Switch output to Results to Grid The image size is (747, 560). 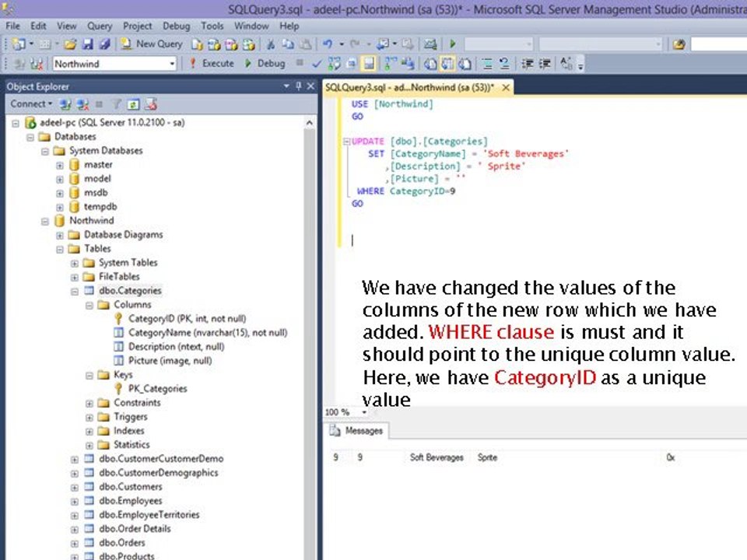[447, 63]
